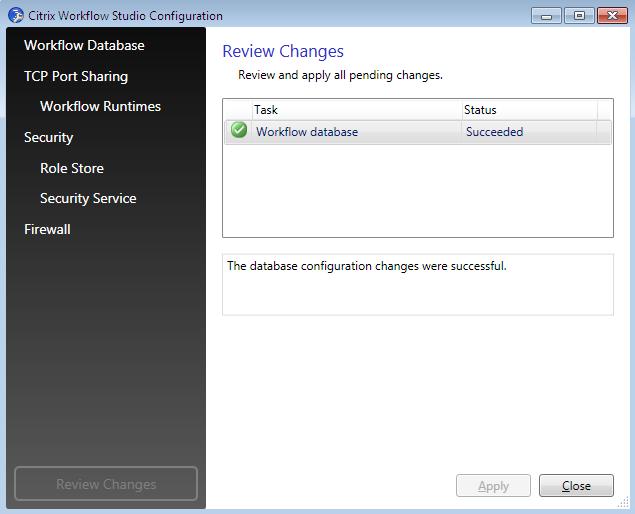Screen dimensions: 635x514
Task: Click the Review Changes heading
Action: [283, 51]
